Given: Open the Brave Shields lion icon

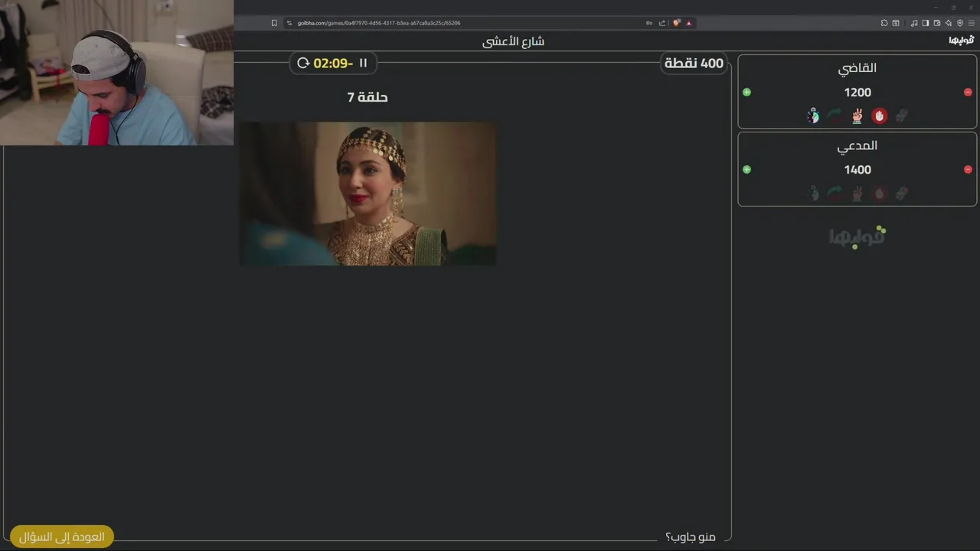Looking at the screenshot, I should 676,23.
